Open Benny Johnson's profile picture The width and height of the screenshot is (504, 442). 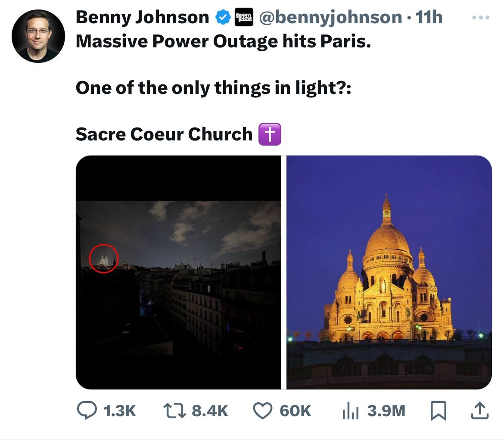38,36
